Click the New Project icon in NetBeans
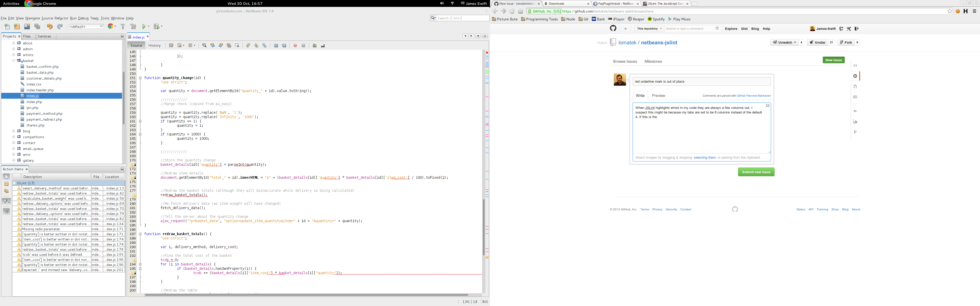 (x=17, y=27)
